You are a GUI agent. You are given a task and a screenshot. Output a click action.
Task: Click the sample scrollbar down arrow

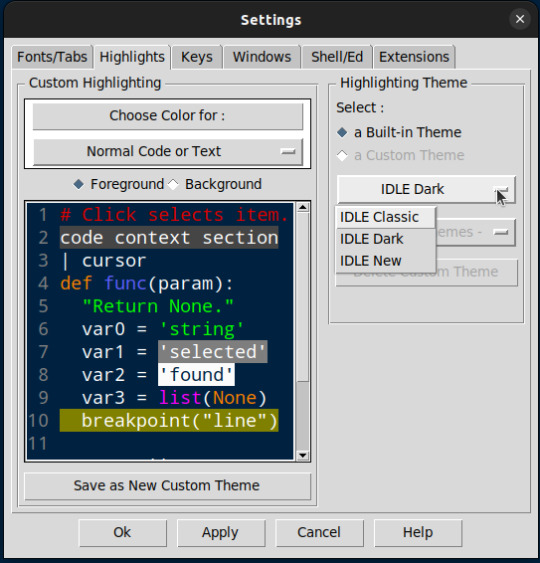[303, 456]
